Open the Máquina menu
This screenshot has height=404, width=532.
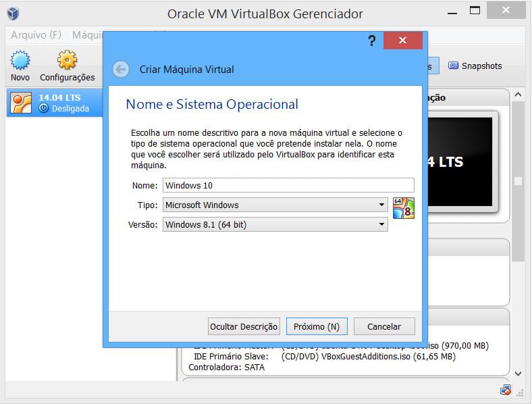click(x=88, y=34)
